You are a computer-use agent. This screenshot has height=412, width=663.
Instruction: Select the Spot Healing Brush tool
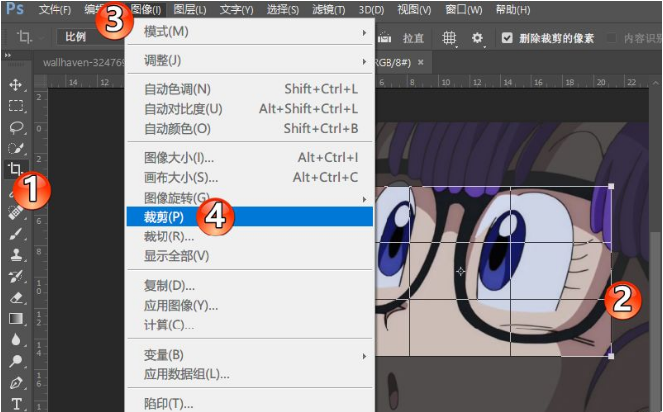pyautogui.click(x=16, y=213)
